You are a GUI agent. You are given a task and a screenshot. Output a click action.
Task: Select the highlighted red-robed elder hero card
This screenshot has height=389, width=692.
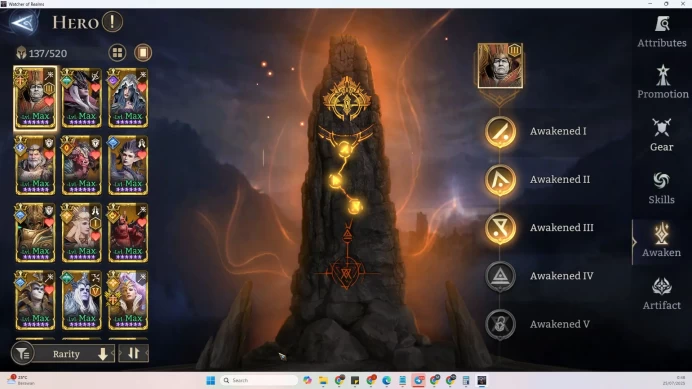tap(36, 98)
